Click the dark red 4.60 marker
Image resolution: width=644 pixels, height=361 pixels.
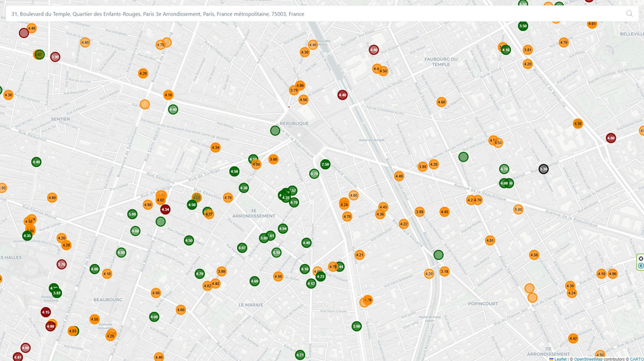[x=611, y=138]
